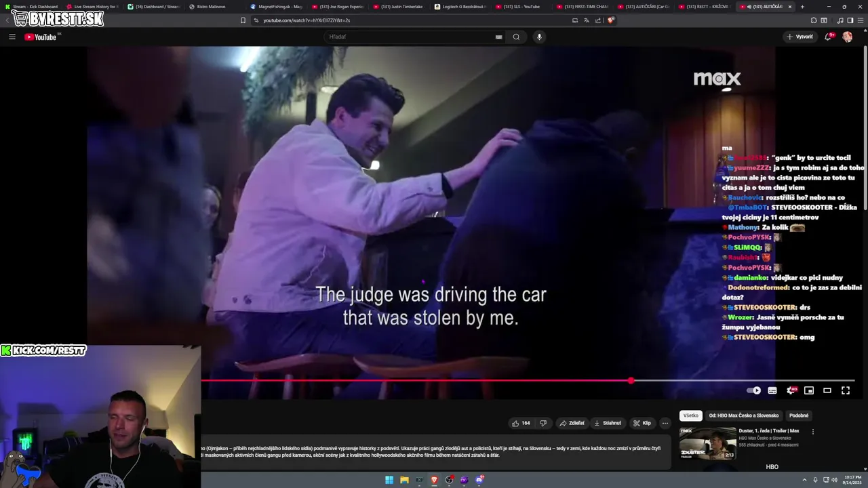Open the Brave browser taskbar icon
Viewport: 868px width, 488px height.
434,480
